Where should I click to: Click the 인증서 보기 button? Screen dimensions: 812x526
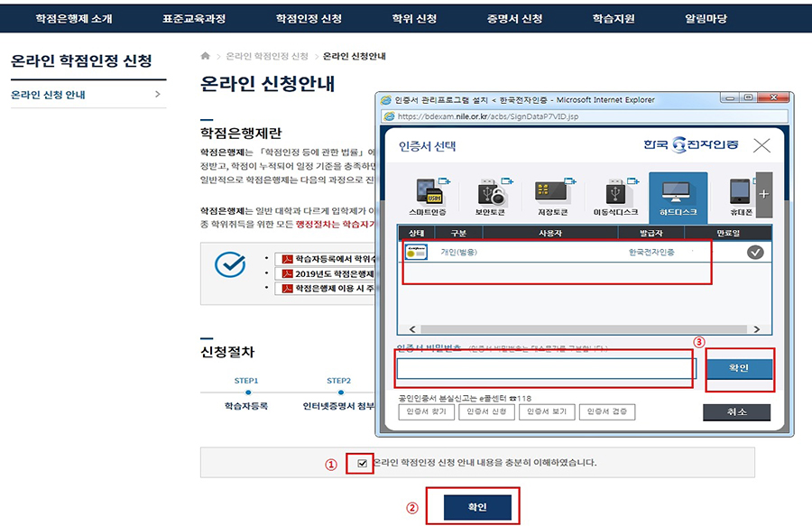tap(547, 411)
